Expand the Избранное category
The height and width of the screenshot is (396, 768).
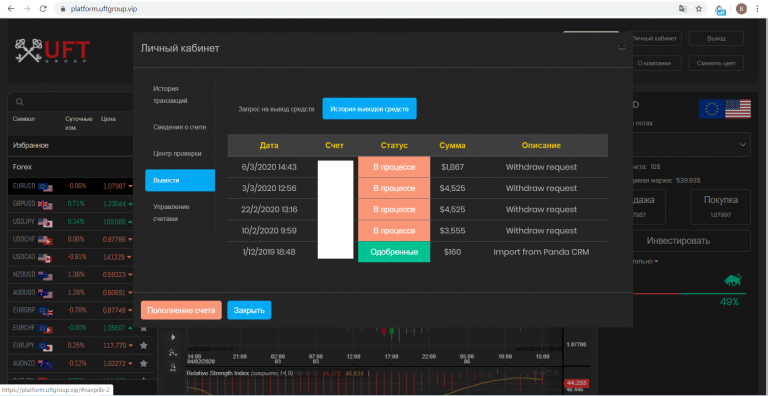pos(71,146)
